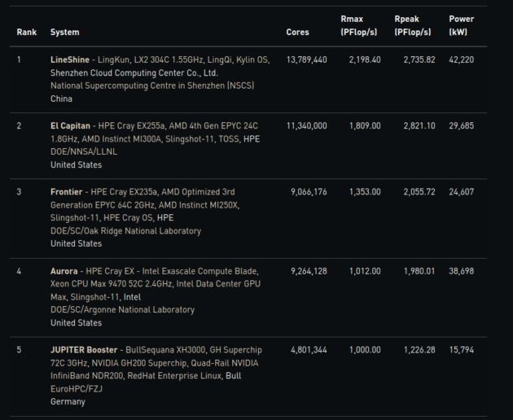Screen dimensions: 513x420
Task: Click DOE/SC/Oak Ridge National Laboratory
Action: (x=125, y=231)
